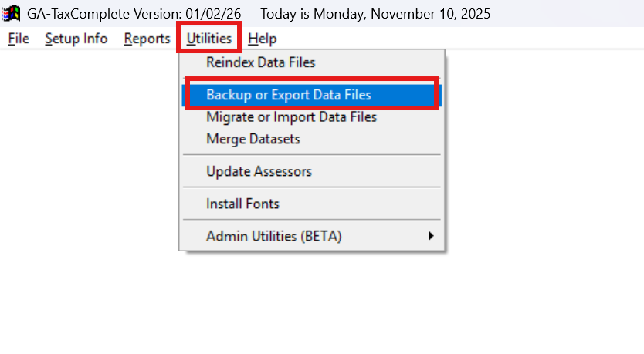Choose the Merge Datasets option
The image size is (644, 354).
(253, 140)
